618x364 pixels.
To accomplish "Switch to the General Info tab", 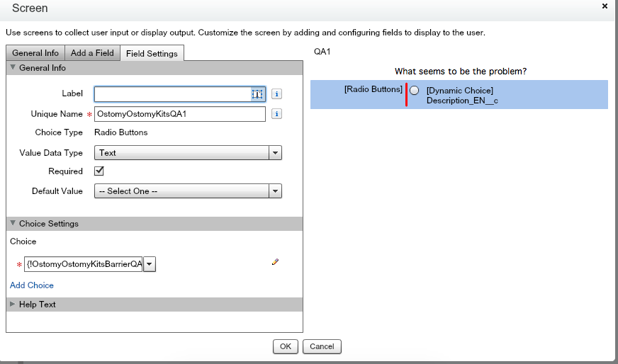I will pos(35,53).
